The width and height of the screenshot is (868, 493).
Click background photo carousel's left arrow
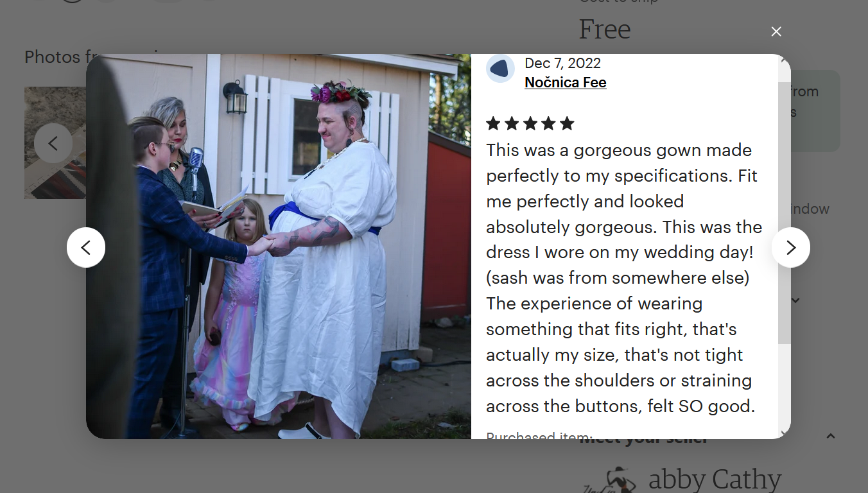pyautogui.click(x=53, y=143)
